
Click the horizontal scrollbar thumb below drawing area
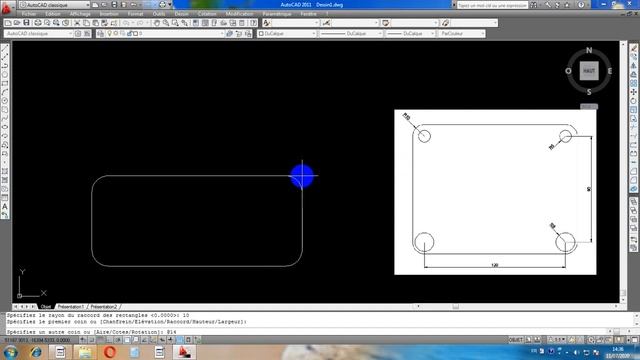tap(456, 307)
